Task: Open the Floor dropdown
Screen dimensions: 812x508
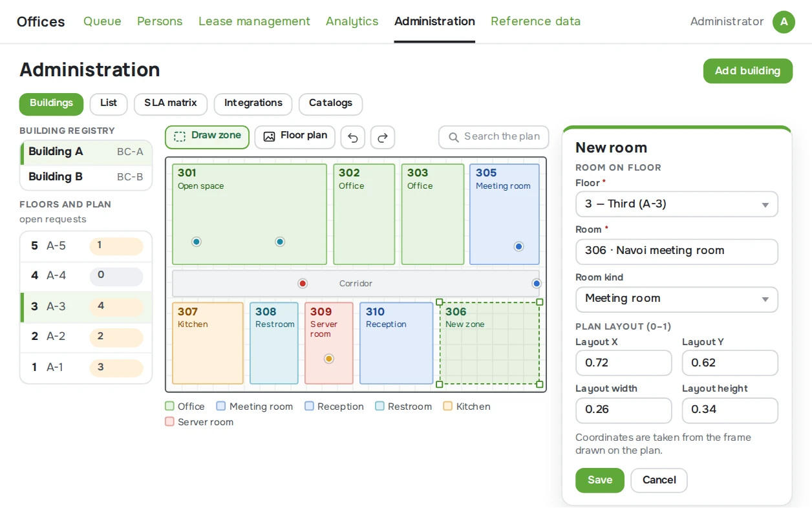Action: (677, 204)
